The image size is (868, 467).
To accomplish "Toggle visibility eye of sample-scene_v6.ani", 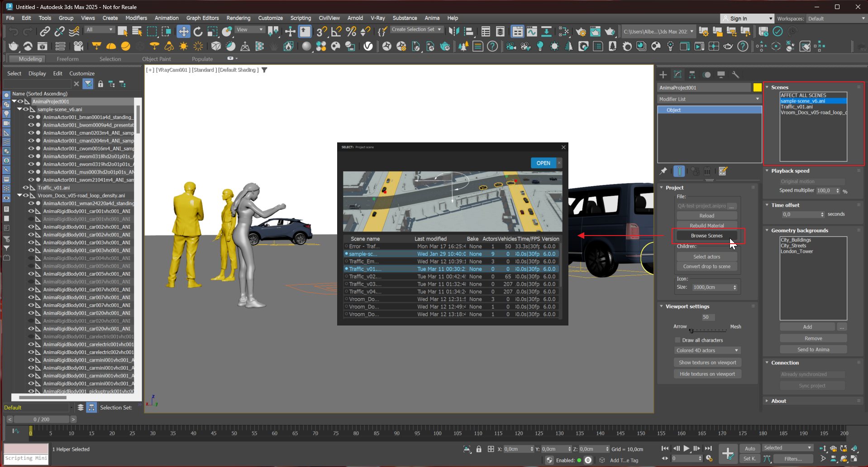I will [26, 109].
